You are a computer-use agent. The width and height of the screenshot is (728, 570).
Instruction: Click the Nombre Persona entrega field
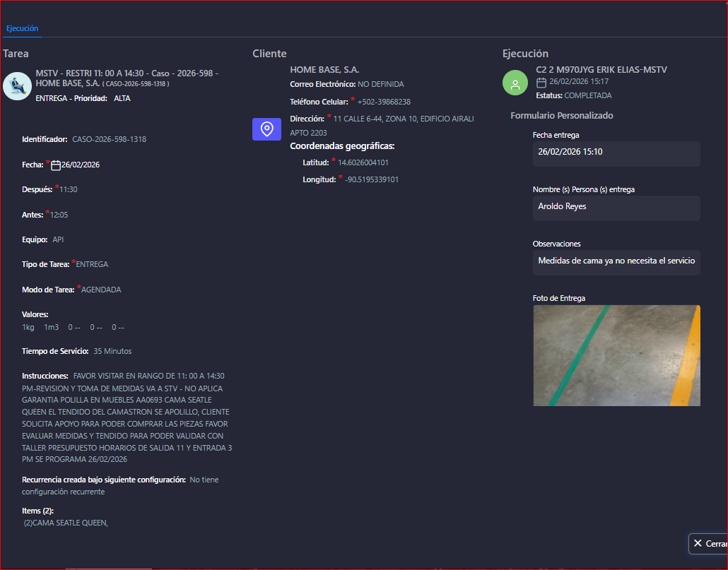coord(616,207)
